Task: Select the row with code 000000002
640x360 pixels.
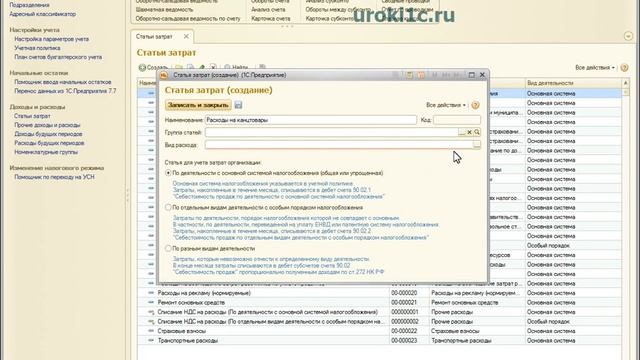Action: [380, 322]
